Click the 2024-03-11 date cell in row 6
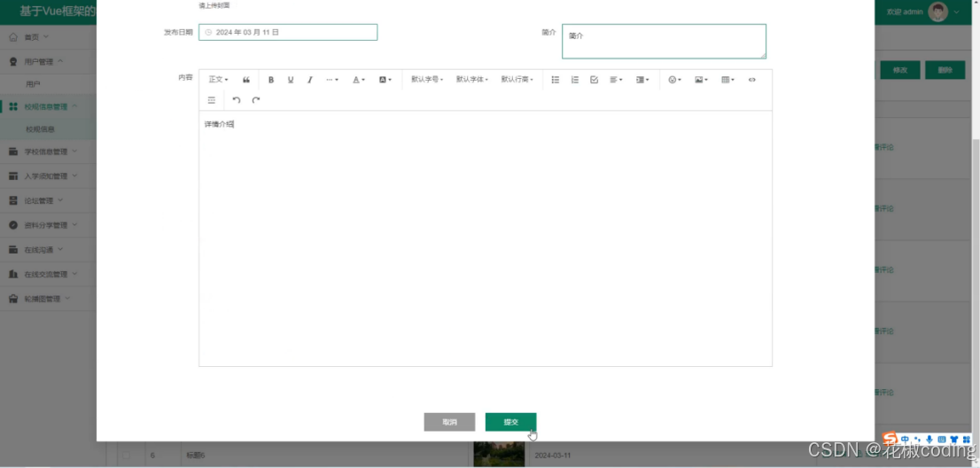Viewport: 980px width, 468px height. coord(553,456)
